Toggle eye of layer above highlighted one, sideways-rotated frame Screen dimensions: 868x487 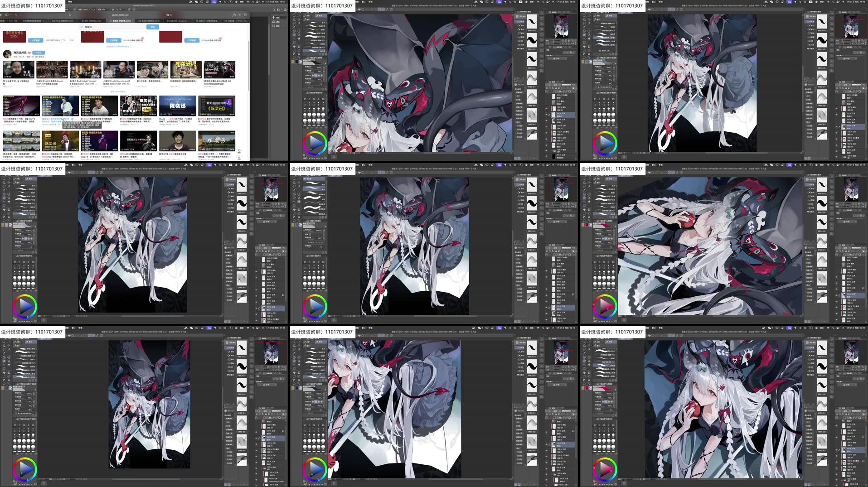tap(836, 289)
